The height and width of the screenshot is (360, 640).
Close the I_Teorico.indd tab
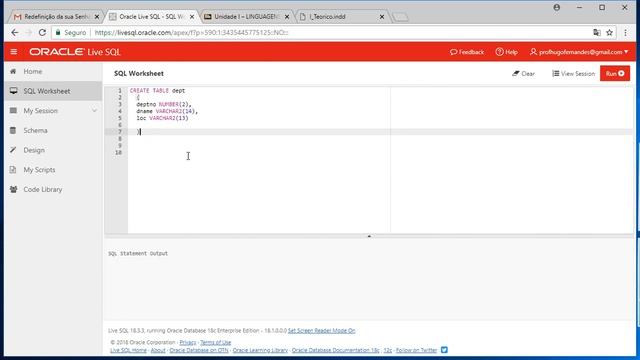pyautogui.click(x=382, y=17)
